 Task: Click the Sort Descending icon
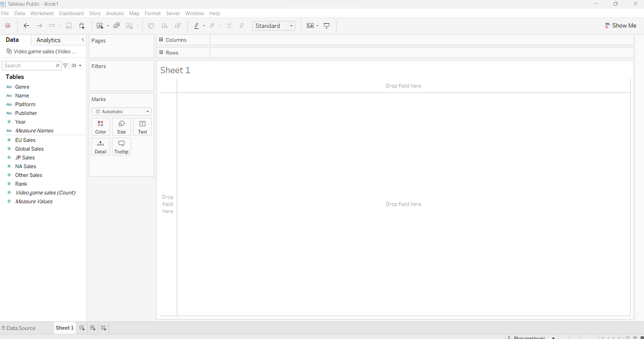click(178, 26)
